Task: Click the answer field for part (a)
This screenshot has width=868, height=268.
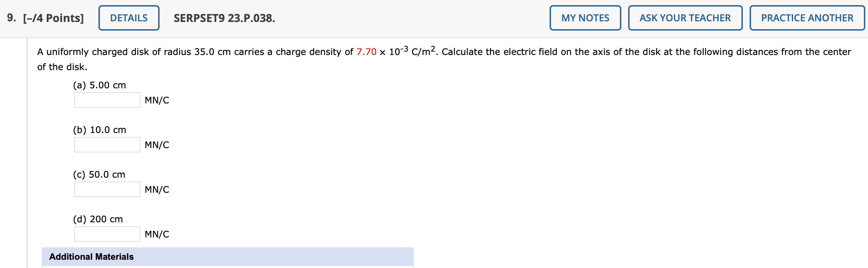Action: [x=107, y=100]
